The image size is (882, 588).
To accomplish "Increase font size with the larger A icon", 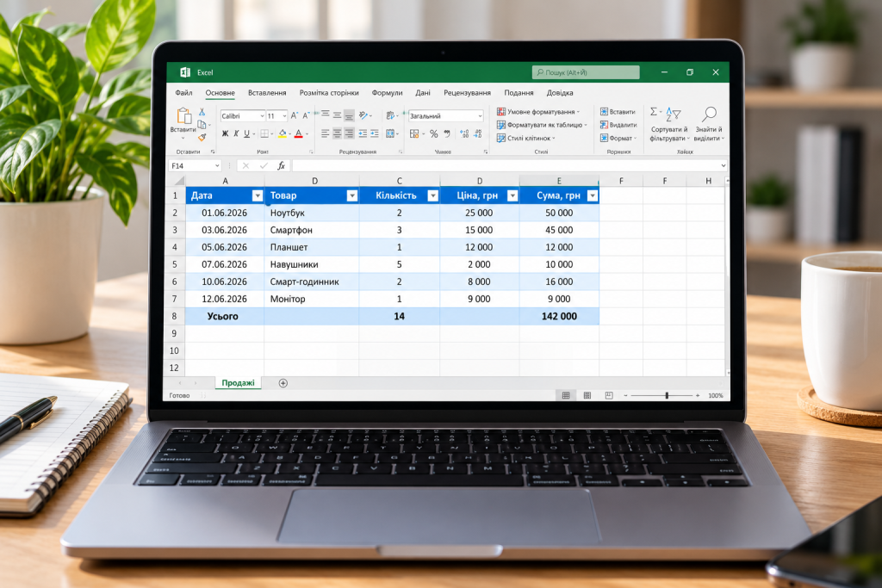I will pyautogui.click(x=294, y=116).
